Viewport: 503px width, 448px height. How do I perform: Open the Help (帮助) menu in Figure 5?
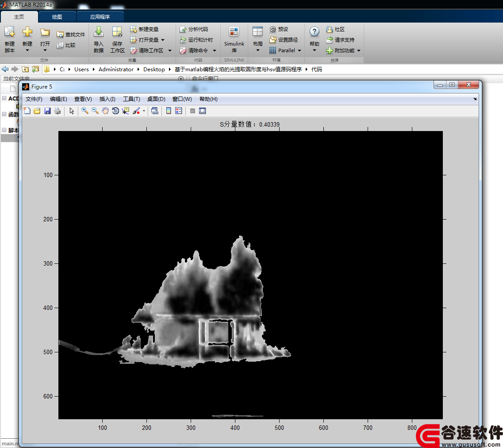pyautogui.click(x=208, y=99)
